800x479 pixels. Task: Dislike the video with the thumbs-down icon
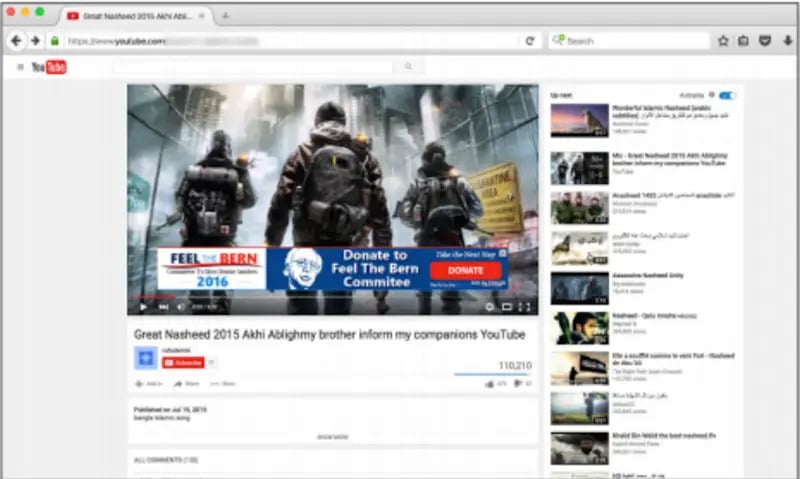518,383
